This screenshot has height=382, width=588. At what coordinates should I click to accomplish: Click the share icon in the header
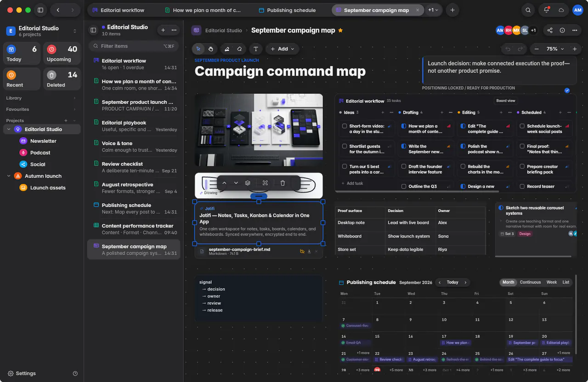pyautogui.click(x=550, y=30)
